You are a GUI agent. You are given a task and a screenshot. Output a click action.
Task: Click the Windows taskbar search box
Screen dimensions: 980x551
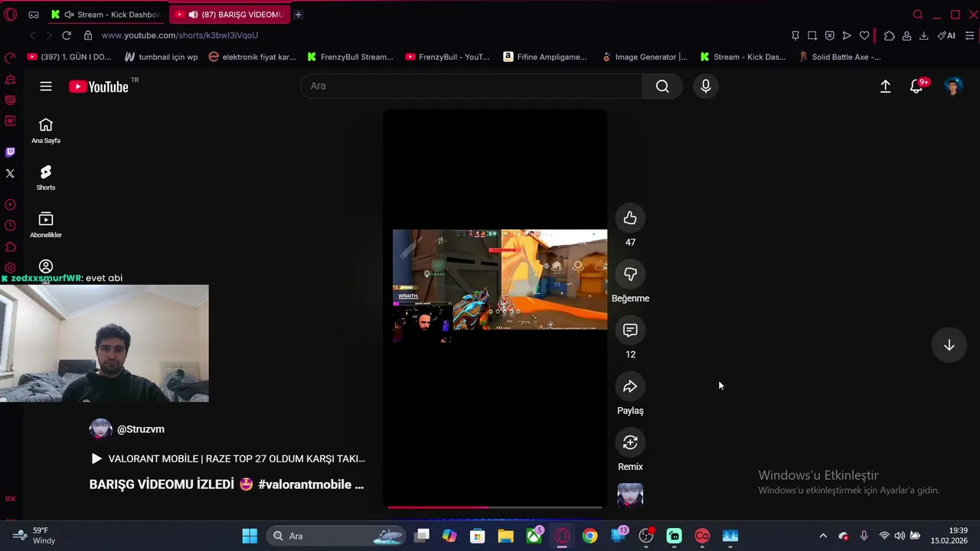335,536
